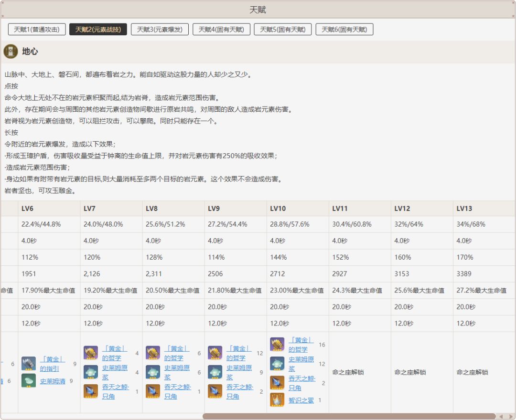
Task: Click the 114% value under LV9
Action: [x=216, y=257]
